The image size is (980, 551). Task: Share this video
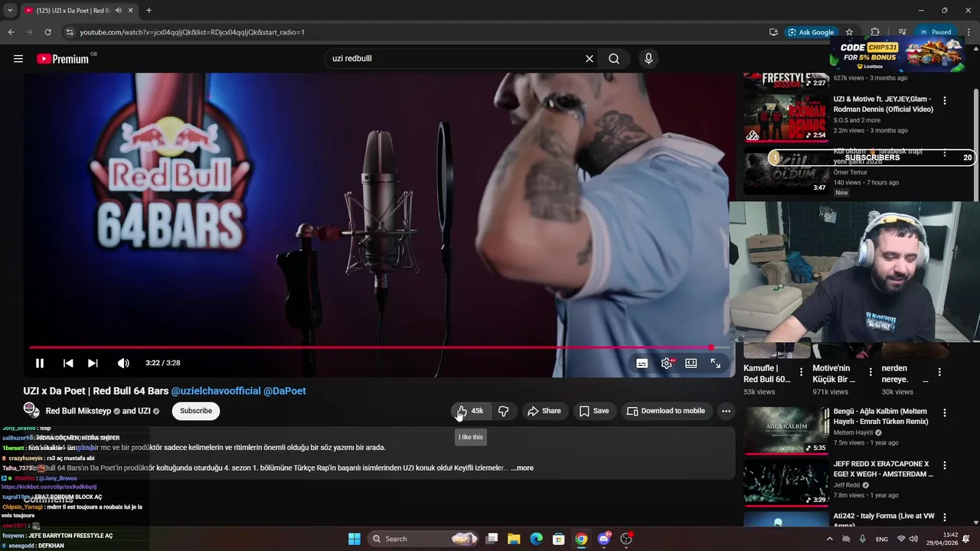point(544,411)
